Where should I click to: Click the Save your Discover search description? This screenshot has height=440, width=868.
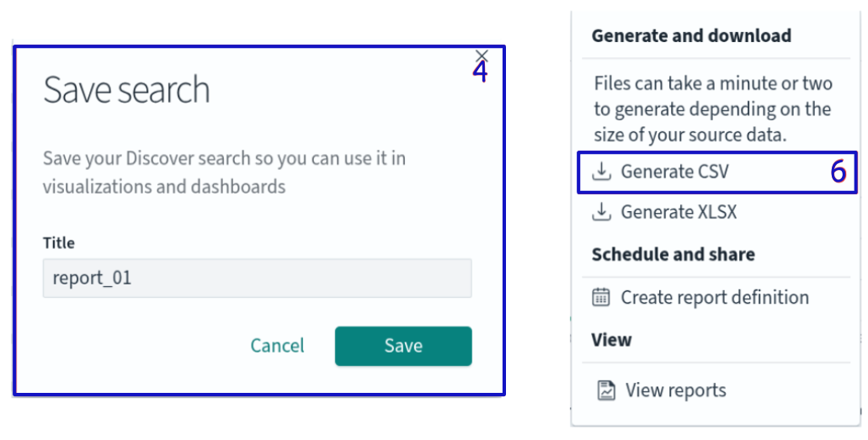pos(225,172)
